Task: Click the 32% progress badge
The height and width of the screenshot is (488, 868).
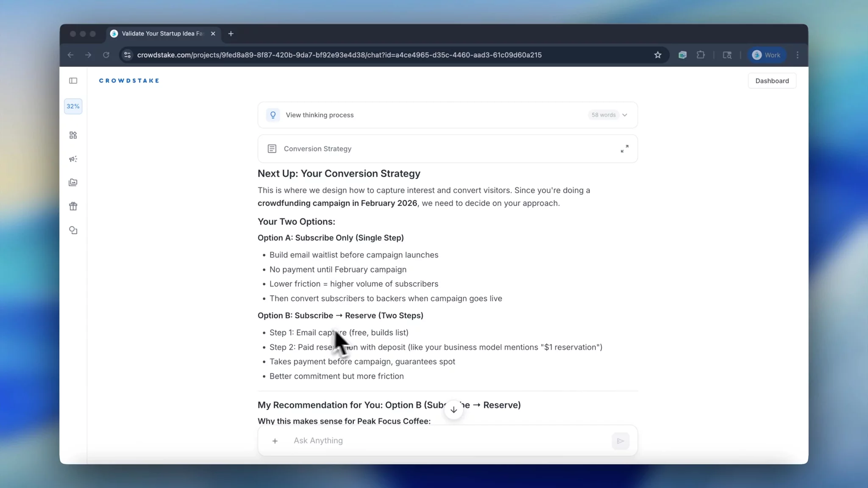Action: point(73,106)
